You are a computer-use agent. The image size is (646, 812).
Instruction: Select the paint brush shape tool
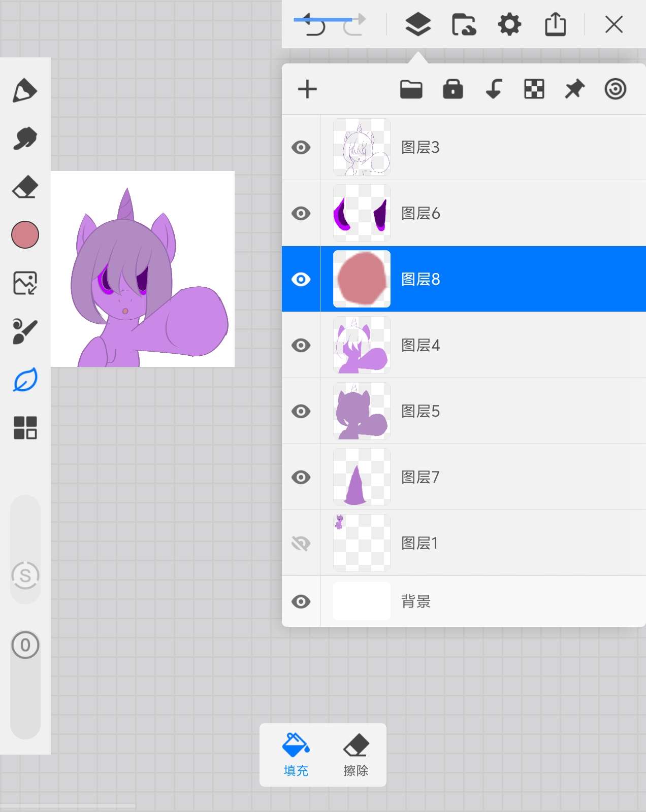coord(25,331)
